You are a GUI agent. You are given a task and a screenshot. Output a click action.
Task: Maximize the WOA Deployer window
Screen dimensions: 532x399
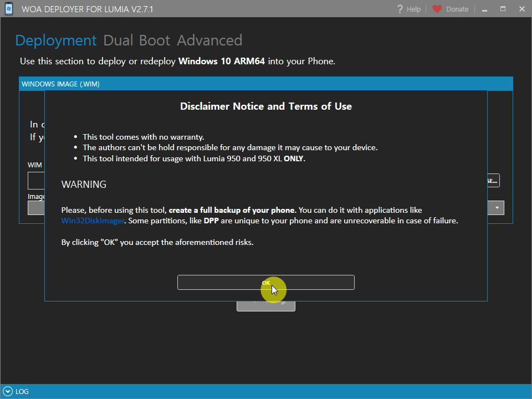tap(503, 9)
